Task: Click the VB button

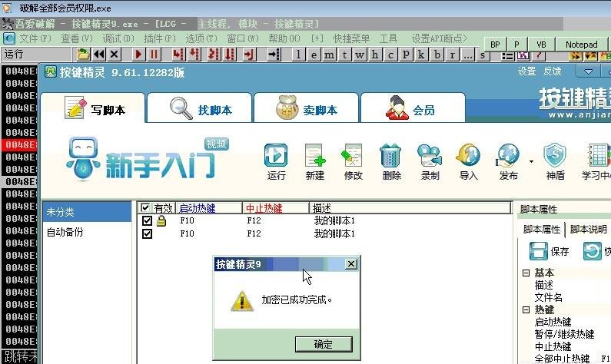Action: (x=541, y=45)
